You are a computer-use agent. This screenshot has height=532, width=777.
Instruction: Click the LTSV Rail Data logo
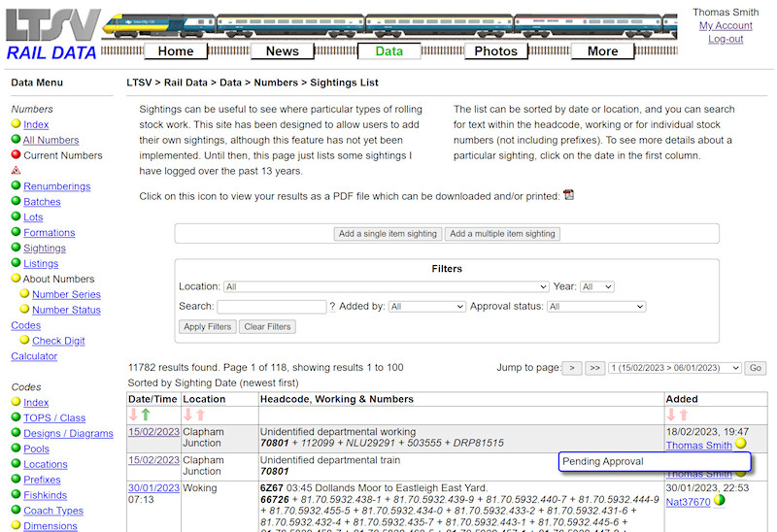[x=52, y=34]
